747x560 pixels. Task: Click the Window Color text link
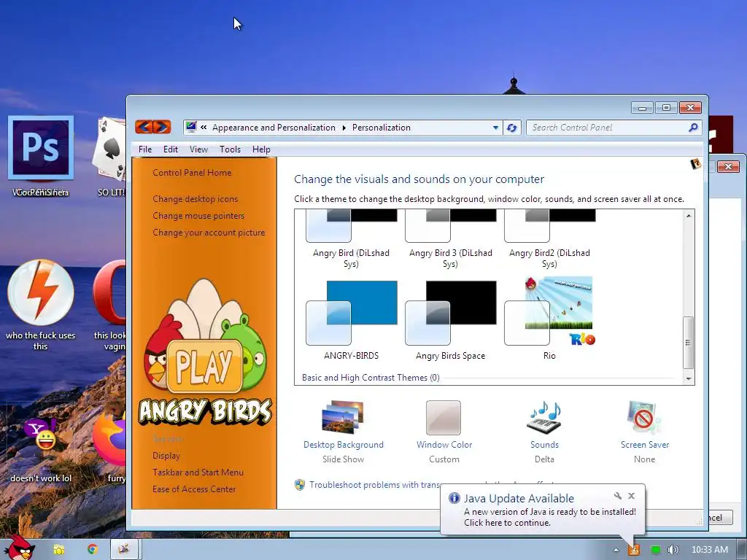coord(444,444)
